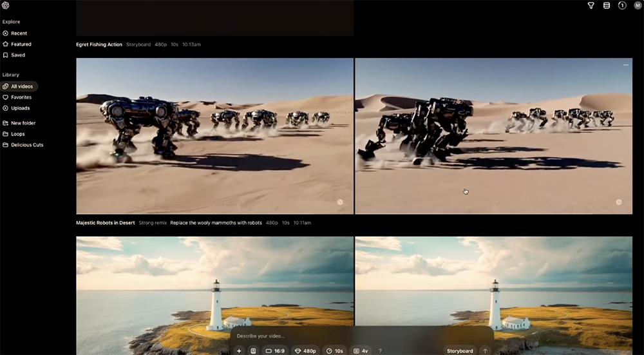This screenshot has width=644, height=355.
Task: Open the activity counter icon showing 1
Action: (x=621, y=6)
